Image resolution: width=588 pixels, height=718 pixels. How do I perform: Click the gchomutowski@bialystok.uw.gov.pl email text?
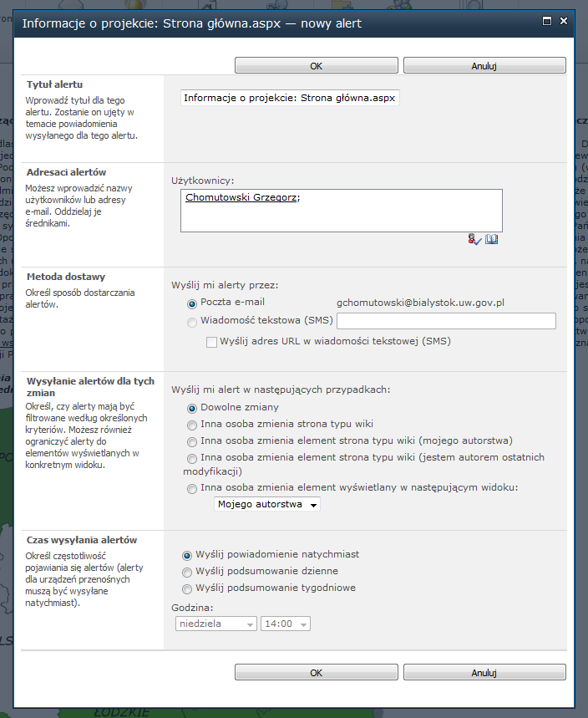click(420, 303)
